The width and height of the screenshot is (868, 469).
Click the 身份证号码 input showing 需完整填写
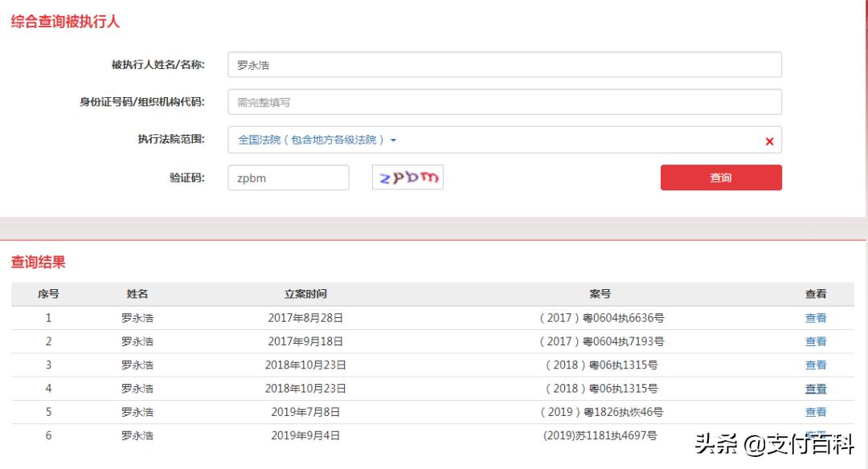tap(503, 102)
